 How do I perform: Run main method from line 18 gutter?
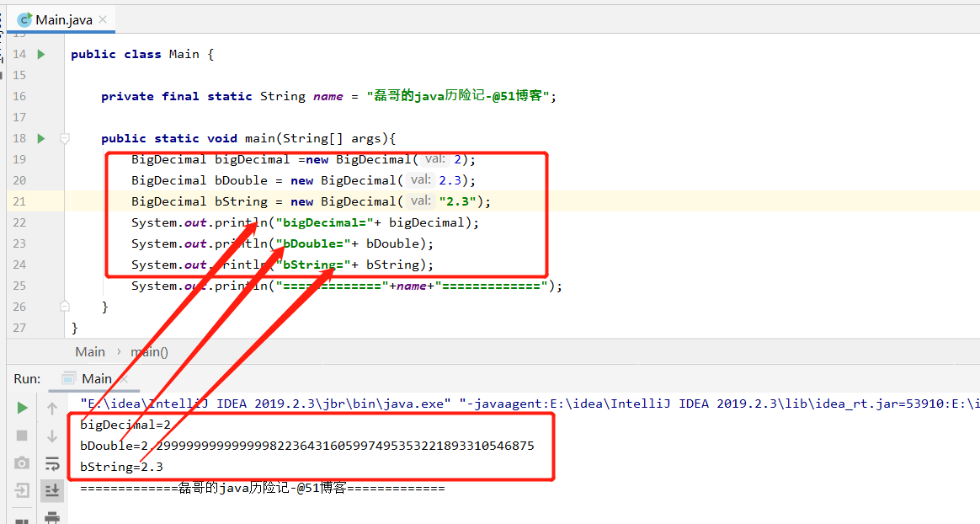(41, 138)
